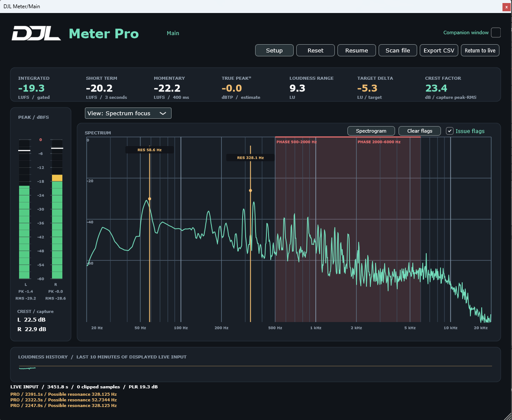
Task: Click the loudness history graph line
Action: [x=27, y=368]
